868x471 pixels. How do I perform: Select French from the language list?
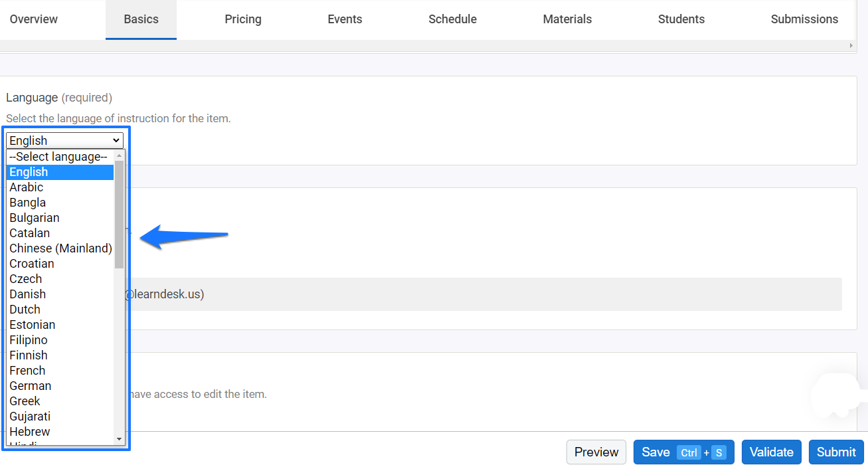click(x=27, y=370)
